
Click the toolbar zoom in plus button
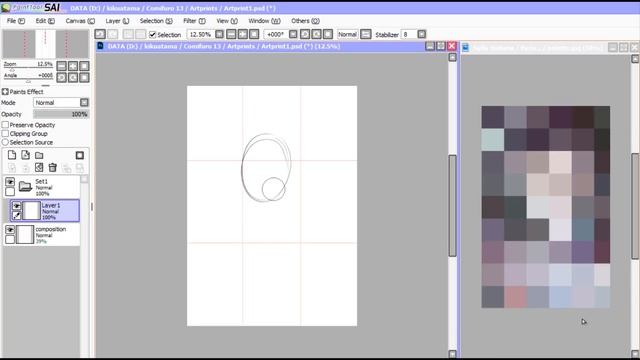pos(242,34)
